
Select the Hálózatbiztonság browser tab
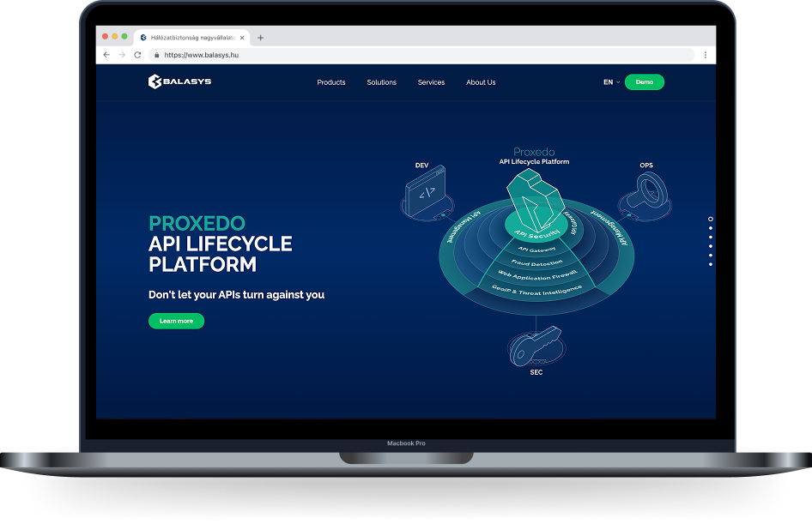pos(192,38)
